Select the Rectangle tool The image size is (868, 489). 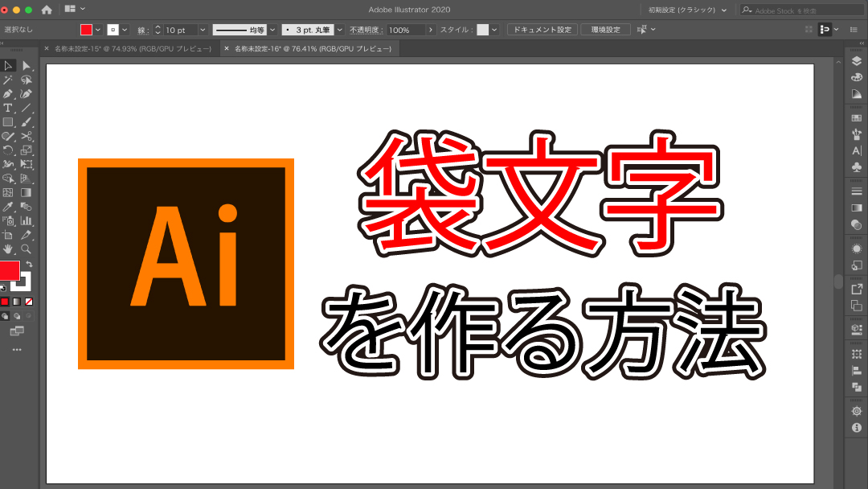coord(8,121)
